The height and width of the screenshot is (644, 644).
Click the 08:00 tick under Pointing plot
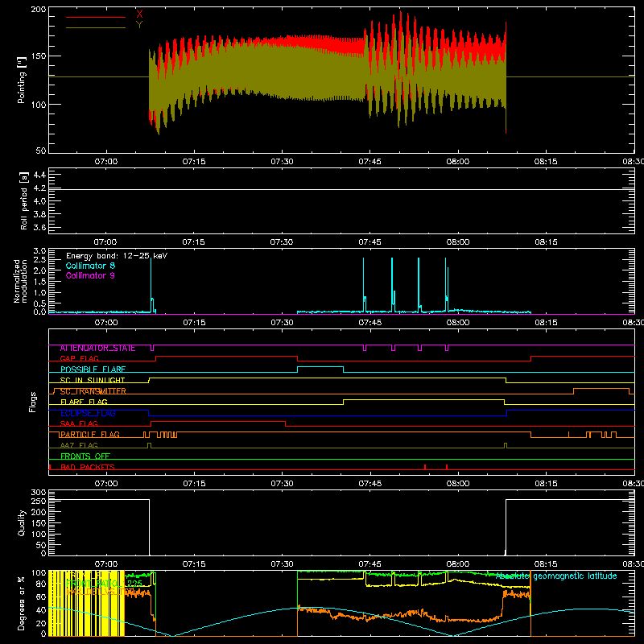click(x=457, y=162)
